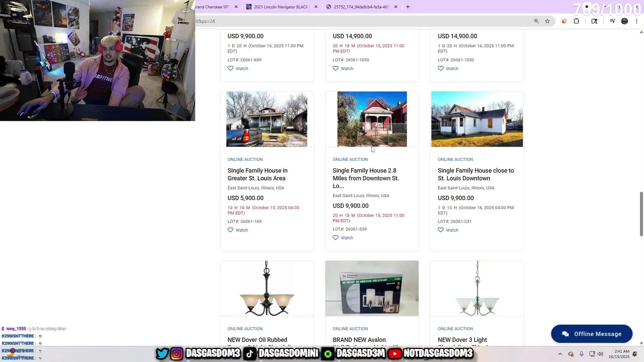Click the tab search side panel icon
The width and height of the screenshot is (644, 362).
594,21
